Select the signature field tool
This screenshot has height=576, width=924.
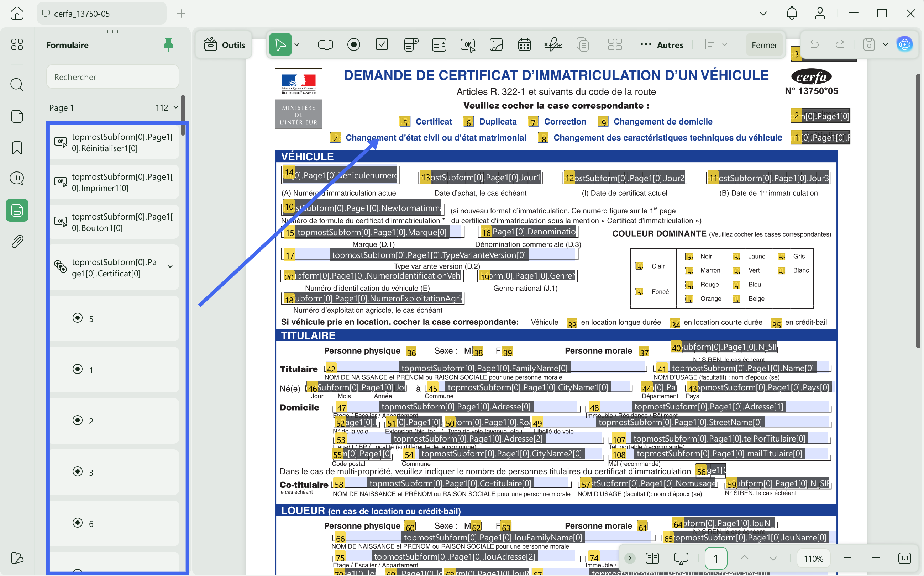553,45
